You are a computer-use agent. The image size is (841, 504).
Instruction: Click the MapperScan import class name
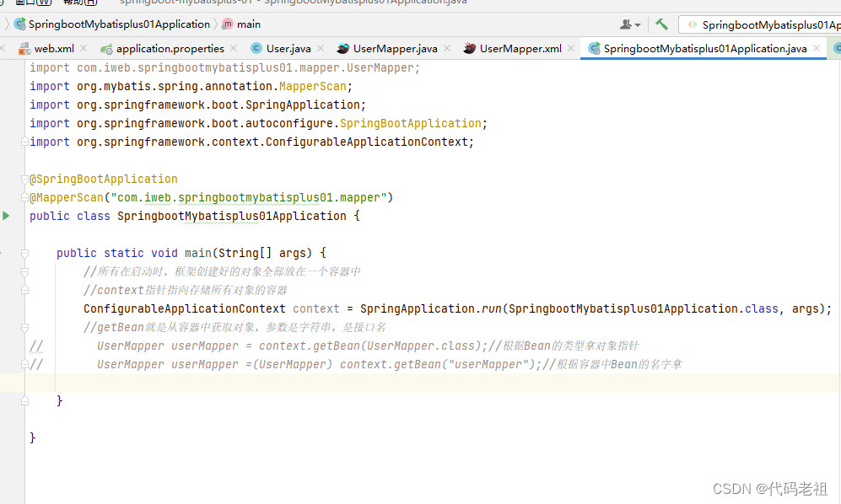[313, 86]
